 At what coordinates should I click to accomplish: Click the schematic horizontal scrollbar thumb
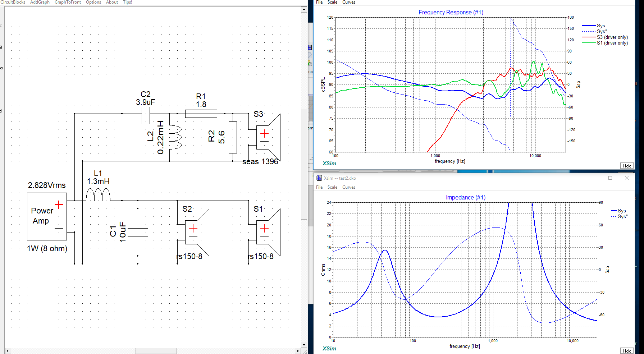point(156,351)
